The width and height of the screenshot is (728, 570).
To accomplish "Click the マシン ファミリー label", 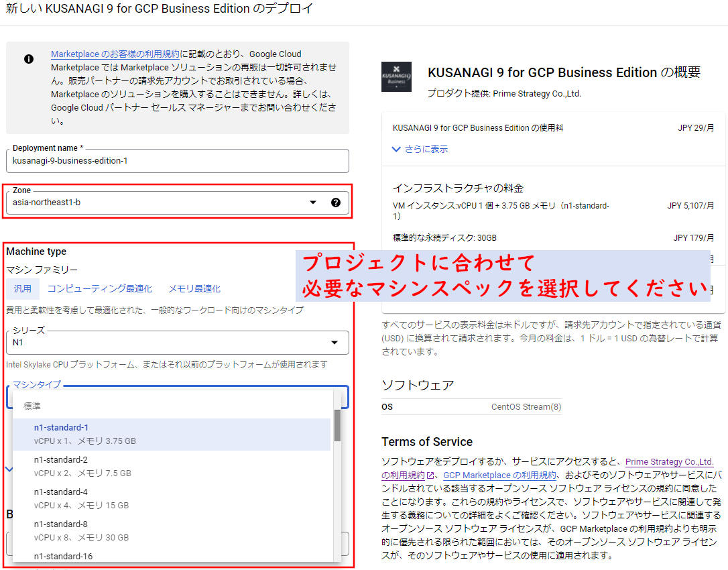I will tap(42, 270).
